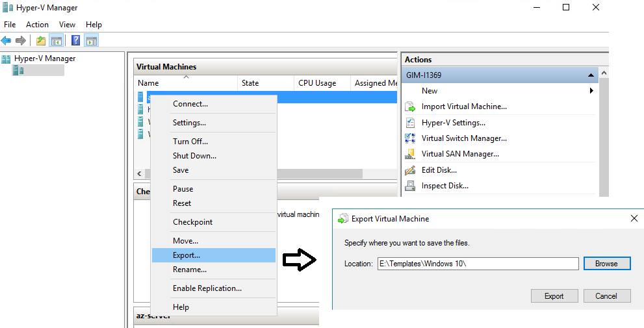Close the Export Virtual Machine dialog

[x=634, y=218]
